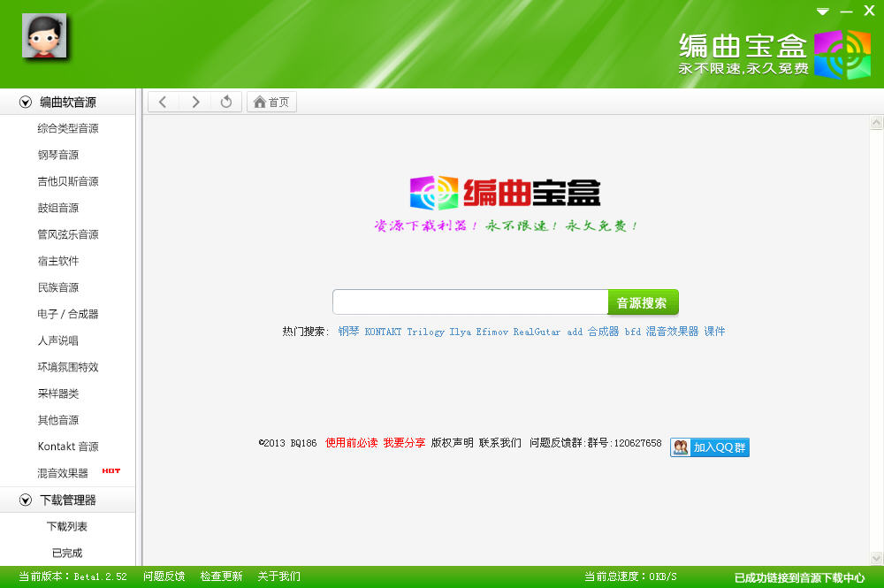Click the 当前总速度 0KB/S readout
884x588 pixels.
(630, 577)
